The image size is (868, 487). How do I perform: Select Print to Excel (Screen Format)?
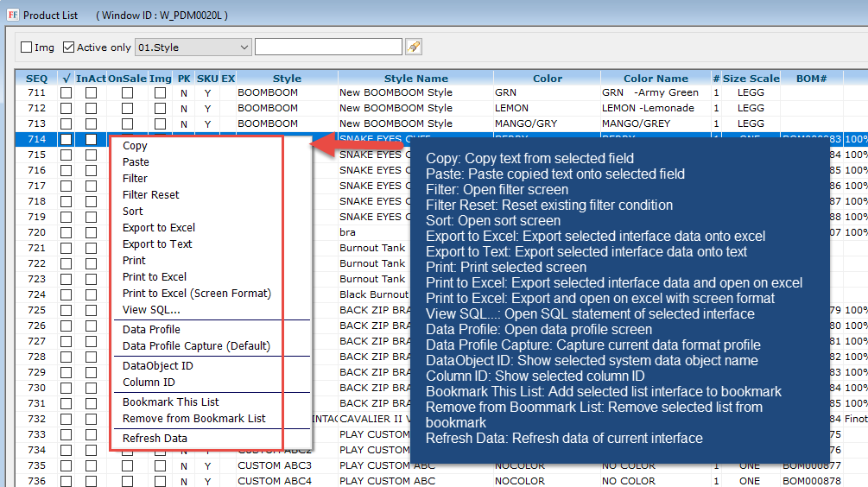tap(197, 294)
